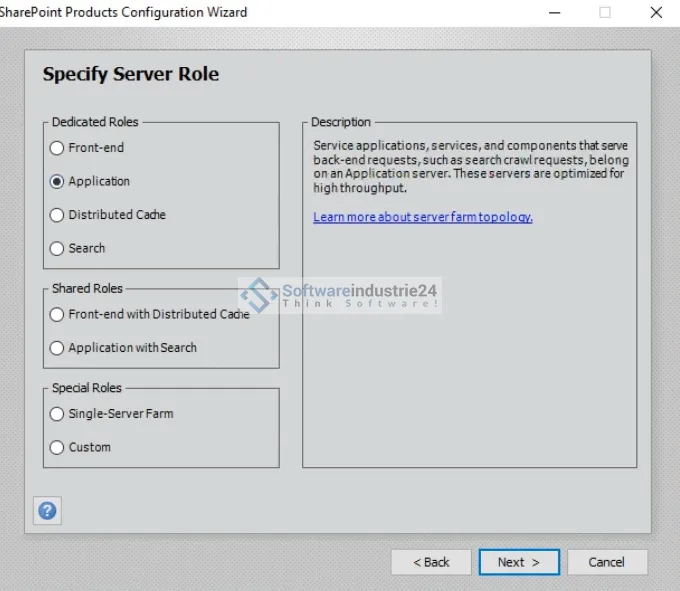Select the Front-end role radio button
This screenshot has width=680, height=591.
click(57, 148)
